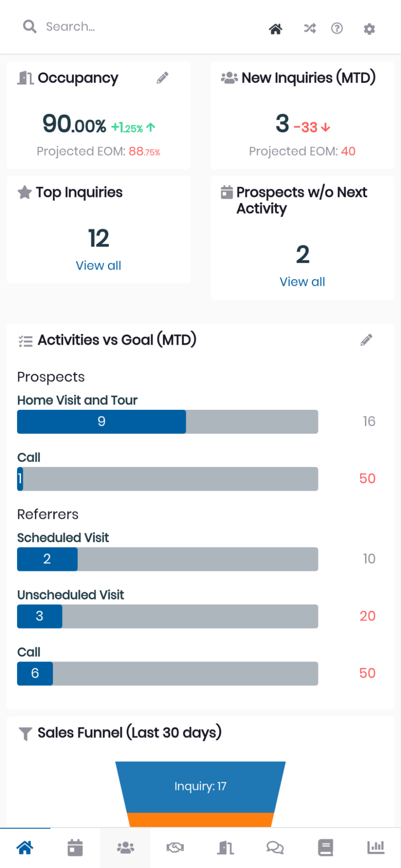View all Prospects w/o Next Activity

[302, 282]
